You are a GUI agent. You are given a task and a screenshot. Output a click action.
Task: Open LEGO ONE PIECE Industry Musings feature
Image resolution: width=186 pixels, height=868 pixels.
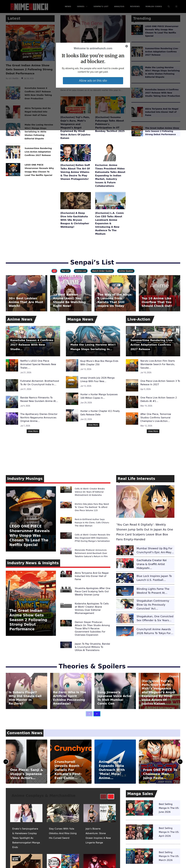pos(31,519)
